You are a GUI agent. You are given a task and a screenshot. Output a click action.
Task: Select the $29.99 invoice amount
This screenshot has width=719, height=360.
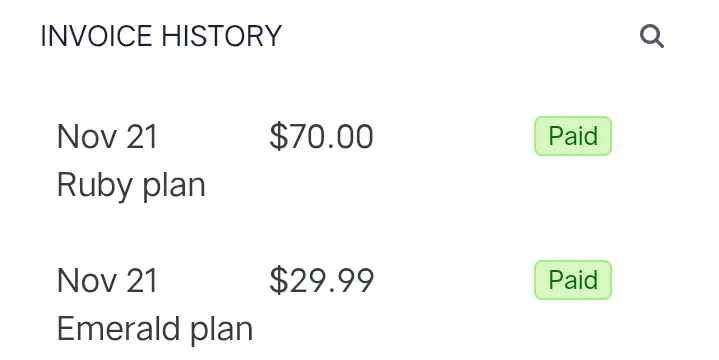[321, 280]
